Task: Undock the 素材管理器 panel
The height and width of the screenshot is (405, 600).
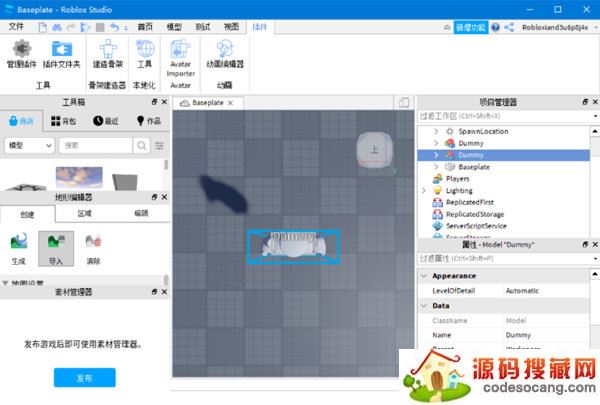Action: [154, 292]
